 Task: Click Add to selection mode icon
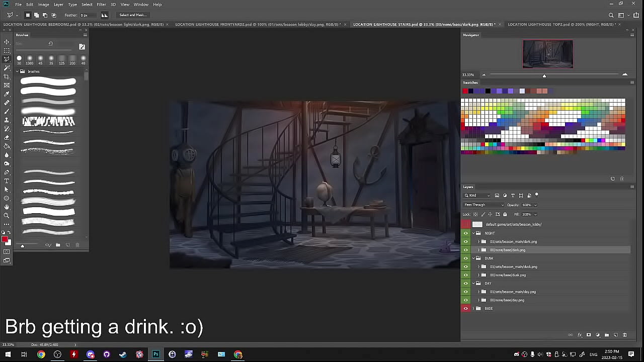(36, 15)
